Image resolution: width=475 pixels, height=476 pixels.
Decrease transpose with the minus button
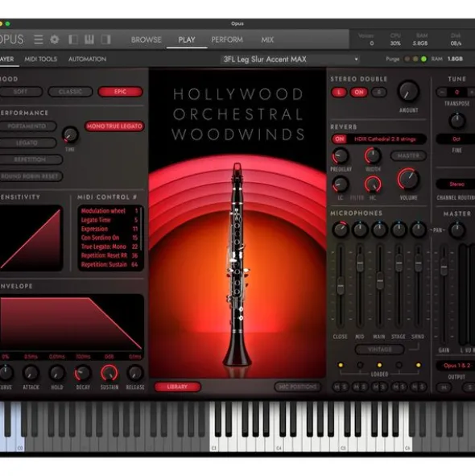click(442, 92)
